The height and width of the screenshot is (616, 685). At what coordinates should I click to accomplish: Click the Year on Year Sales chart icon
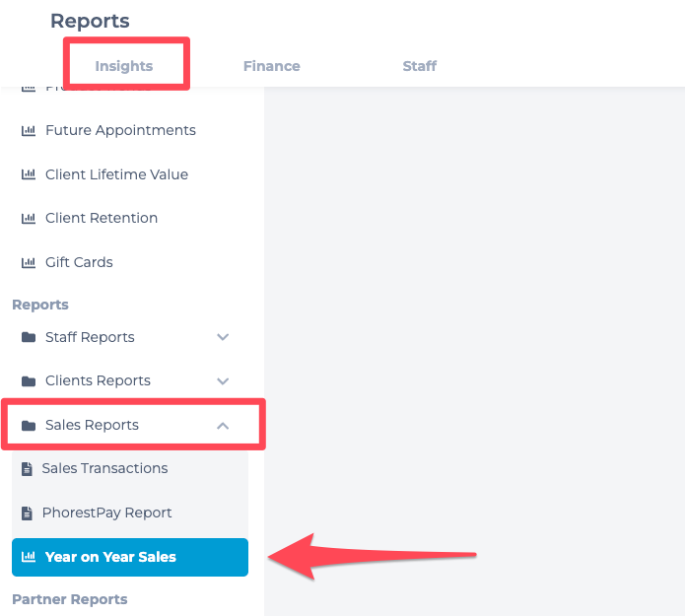tap(29, 557)
